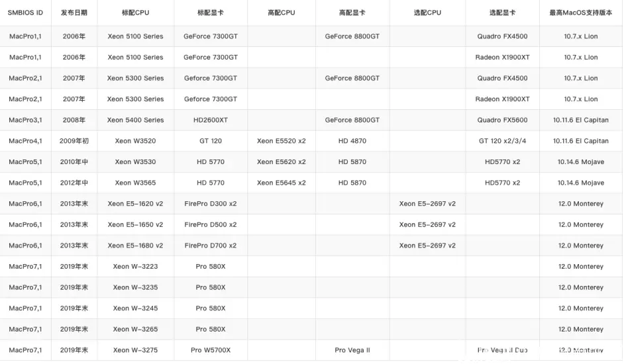624x364 pixels.
Task: Select the Xeon W-3275 cell
Action: [135, 350]
